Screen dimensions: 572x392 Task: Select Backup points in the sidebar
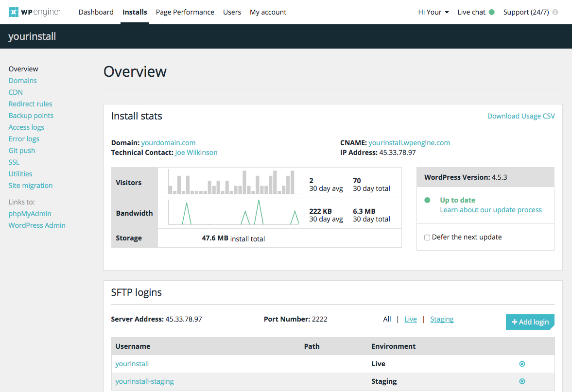[x=31, y=115]
